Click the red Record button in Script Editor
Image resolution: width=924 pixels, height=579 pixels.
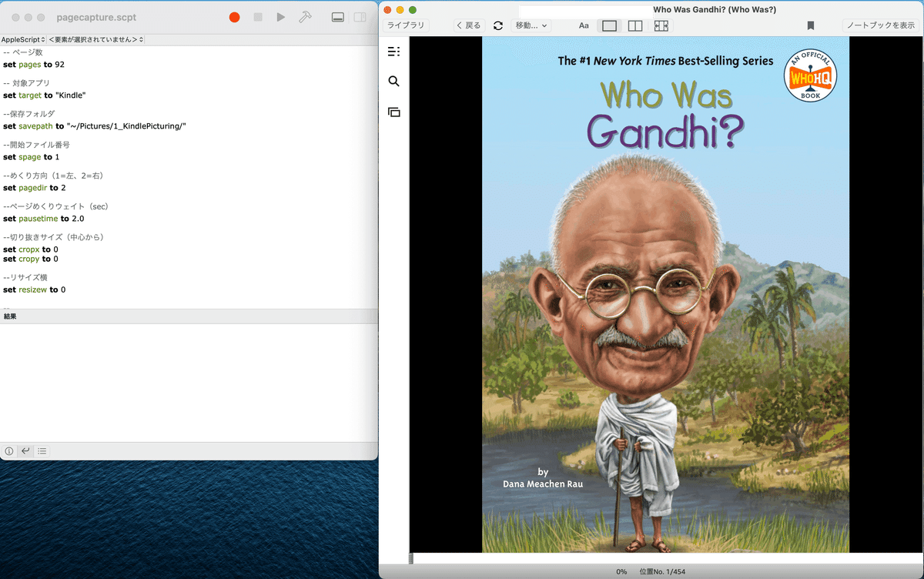[x=235, y=17]
